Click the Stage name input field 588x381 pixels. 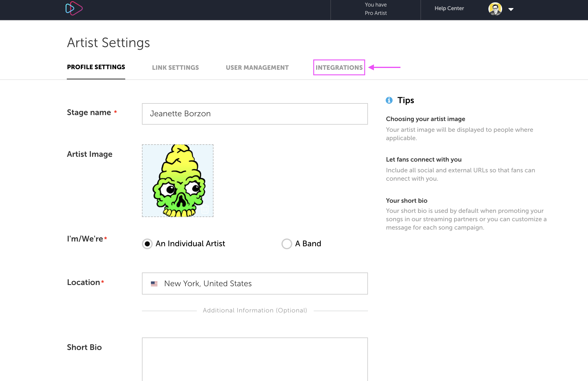(255, 114)
